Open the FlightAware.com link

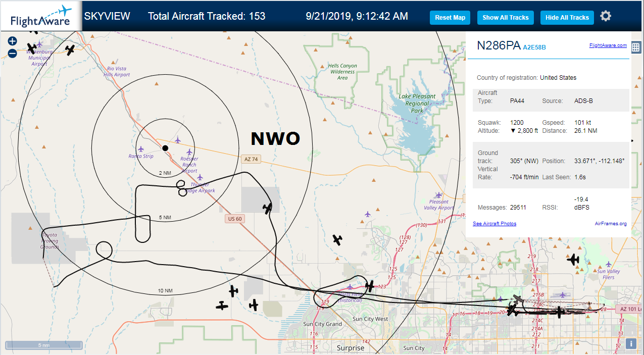[608, 45]
